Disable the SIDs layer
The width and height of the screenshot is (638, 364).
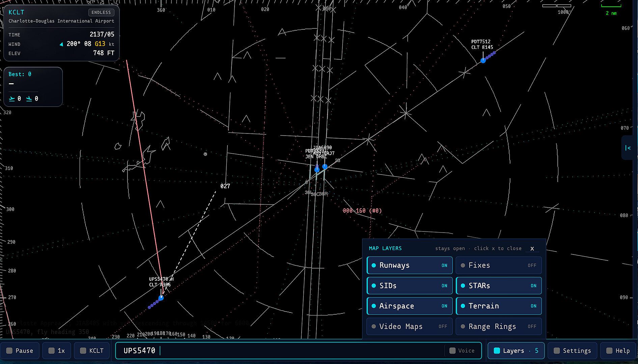click(410, 286)
